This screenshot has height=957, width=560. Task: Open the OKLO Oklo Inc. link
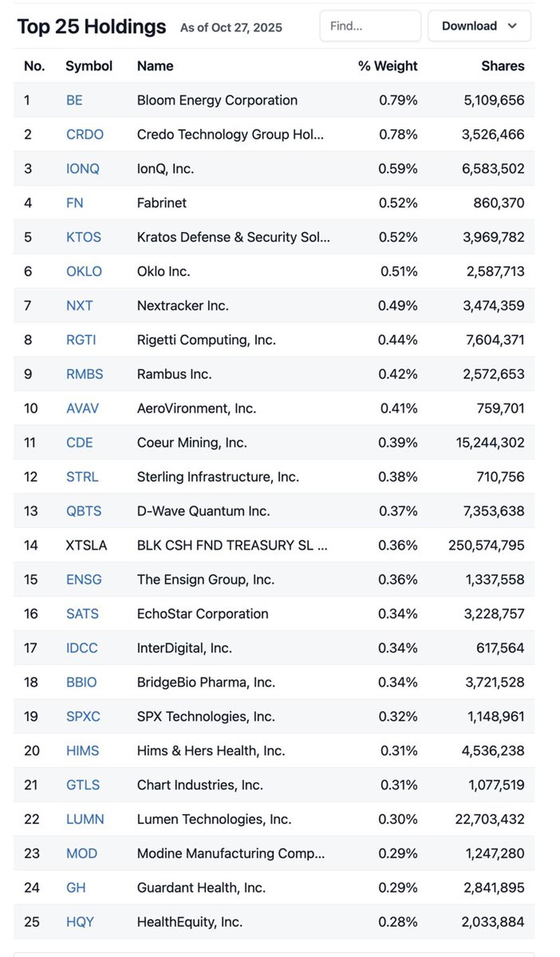point(84,271)
